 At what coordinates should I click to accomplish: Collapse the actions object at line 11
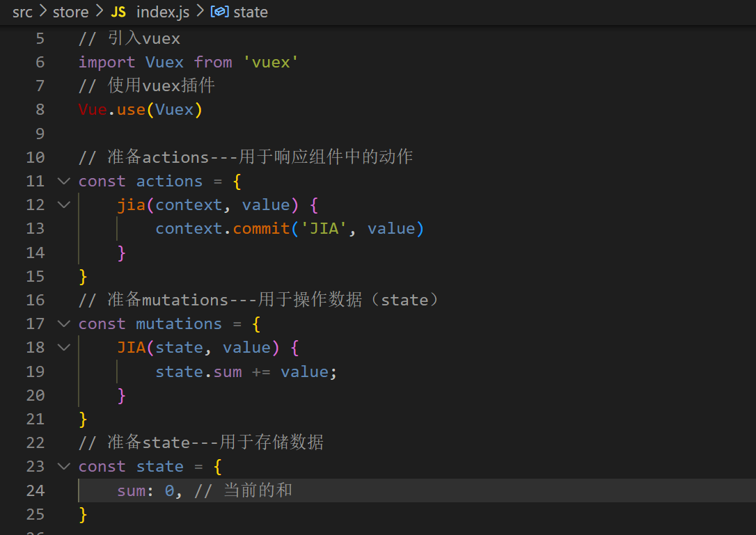(63, 181)
